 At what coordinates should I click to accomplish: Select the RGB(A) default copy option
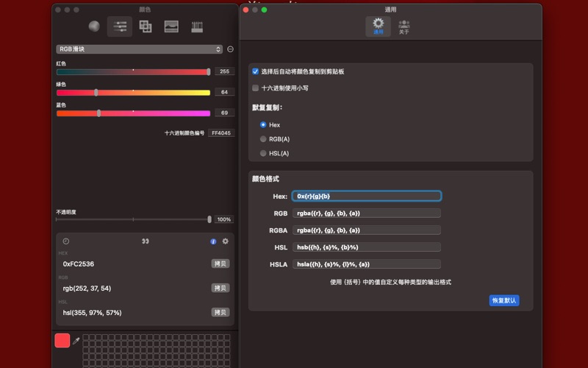(x=263, y=139)
